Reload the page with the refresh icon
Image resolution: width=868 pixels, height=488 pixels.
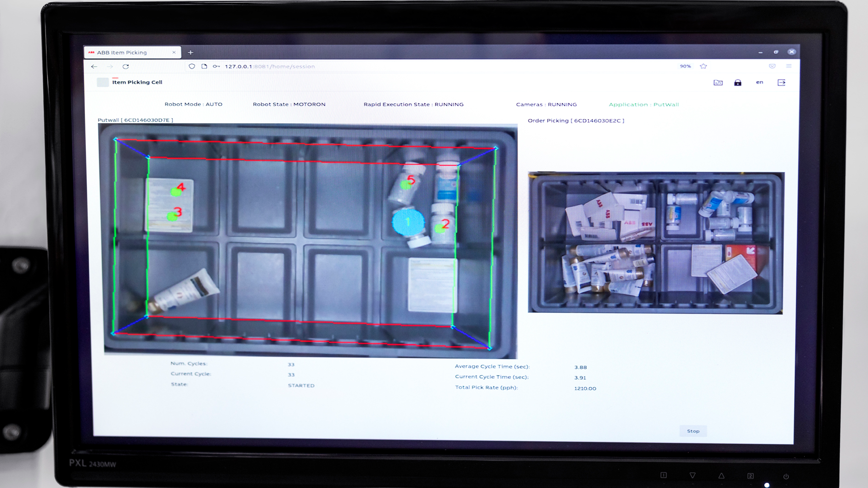click(126, 67)
